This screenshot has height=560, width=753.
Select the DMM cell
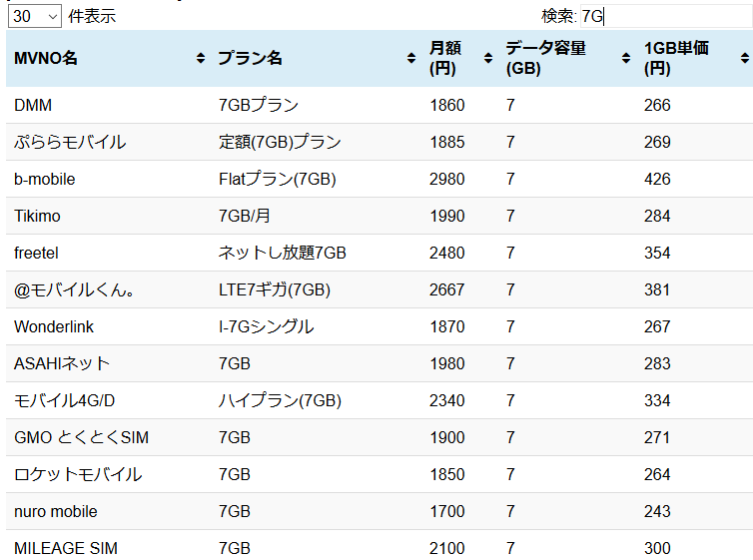pos(33,105)
